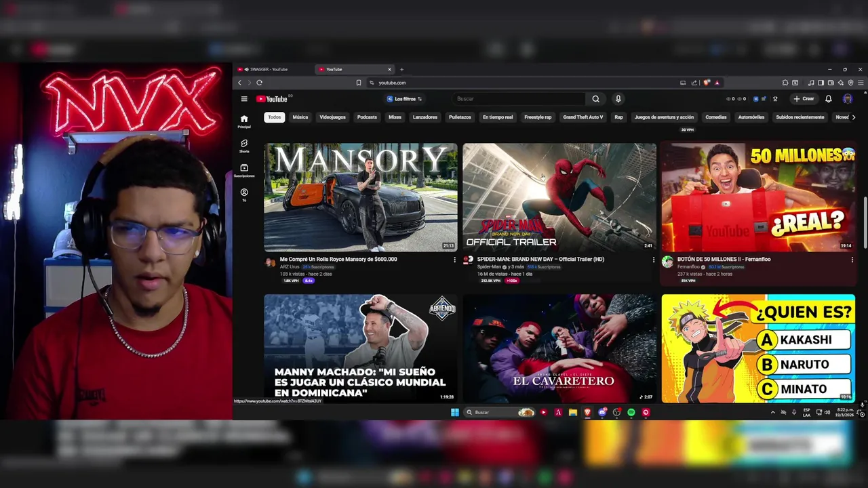Start voice search with the microphone

[x=618, y=99]
